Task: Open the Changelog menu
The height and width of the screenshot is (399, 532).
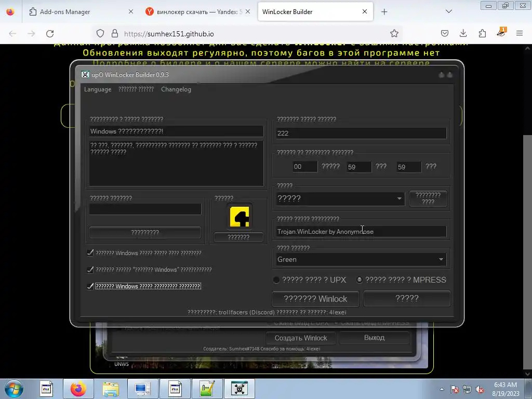Action: (x=176, y=89)
